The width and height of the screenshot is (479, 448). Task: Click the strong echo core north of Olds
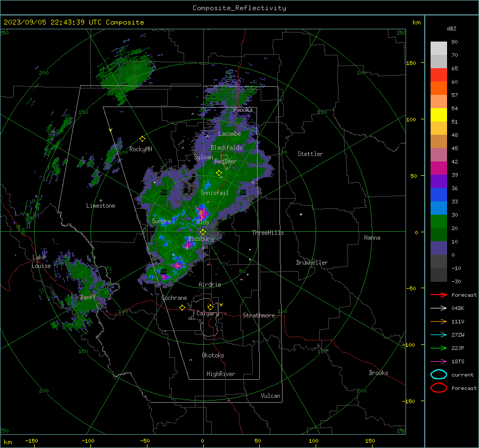pos(202,213)
